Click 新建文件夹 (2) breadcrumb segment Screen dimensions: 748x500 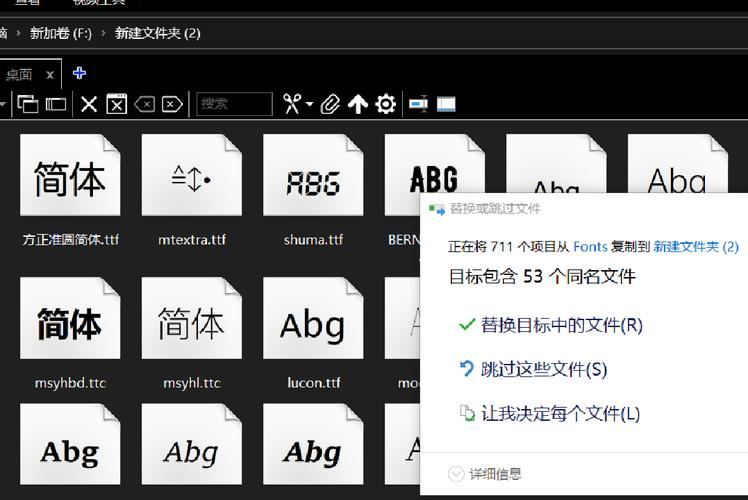click(157, 33)
